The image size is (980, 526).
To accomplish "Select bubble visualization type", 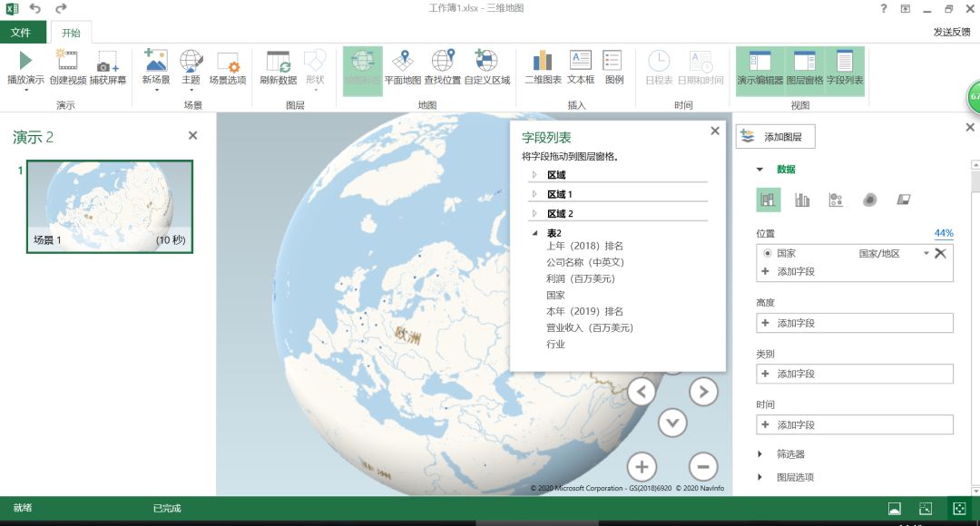I will [836, 200].
